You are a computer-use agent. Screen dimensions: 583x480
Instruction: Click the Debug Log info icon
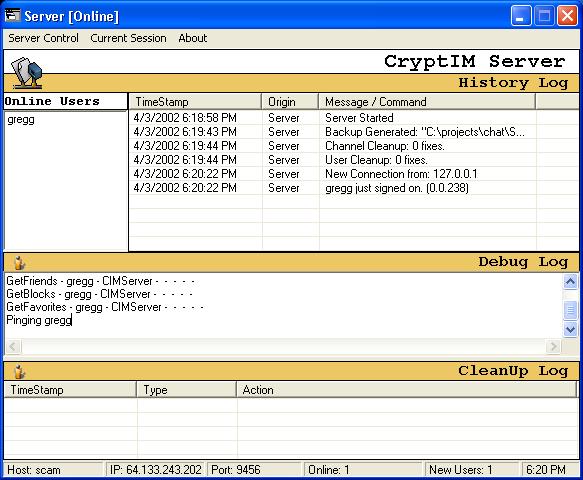click(19, 262)
